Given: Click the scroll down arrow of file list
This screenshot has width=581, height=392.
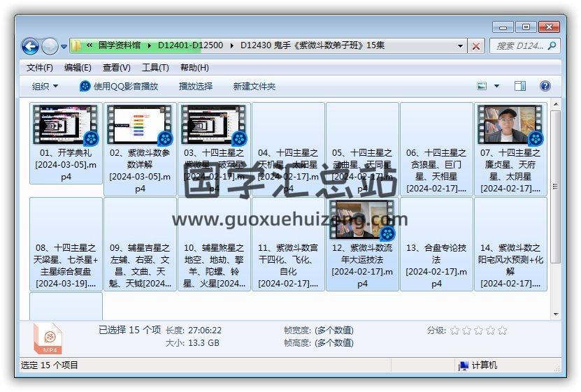Looking at the screenshot, I should point(556,314).
